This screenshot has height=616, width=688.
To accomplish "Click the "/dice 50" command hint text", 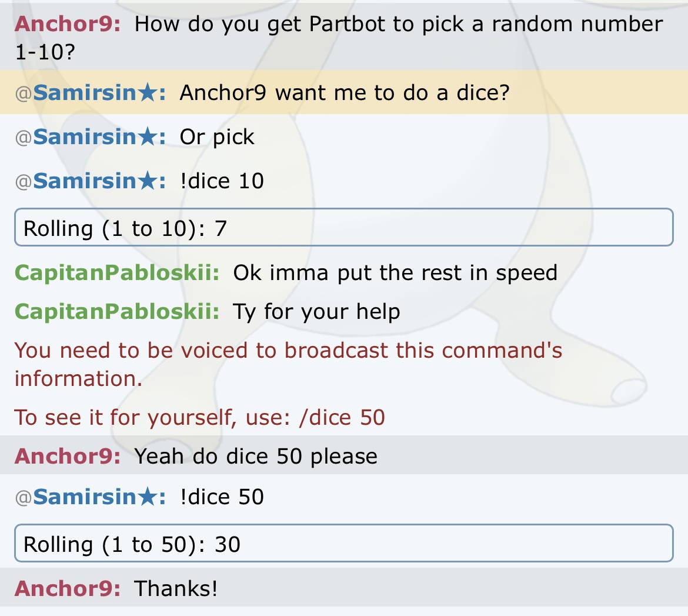I will tap(342, 417).
